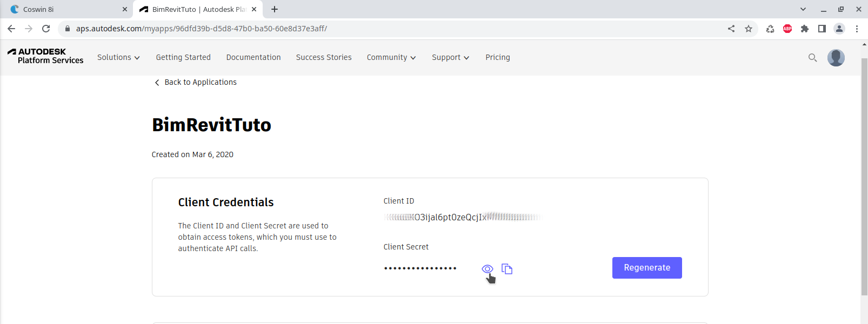Open the Documentation page

pyautogui.click(x=253, y=57)
